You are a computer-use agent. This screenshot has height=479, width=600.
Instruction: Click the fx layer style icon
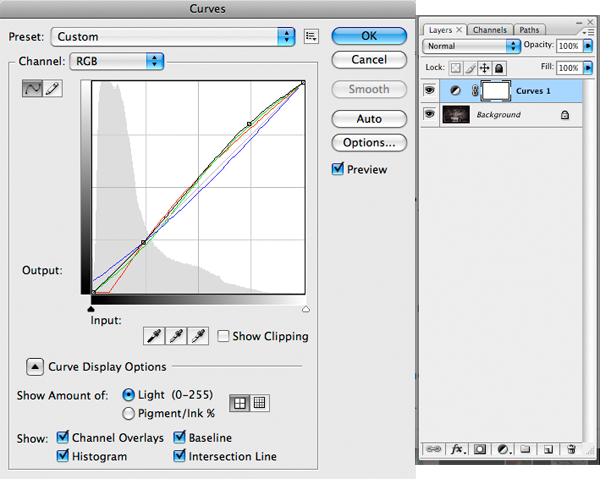click(458, 450)
